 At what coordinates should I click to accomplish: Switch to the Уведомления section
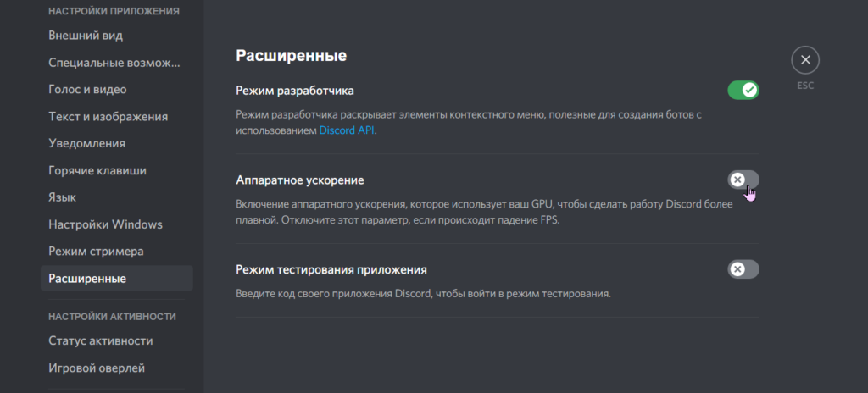tap(86, 144)
